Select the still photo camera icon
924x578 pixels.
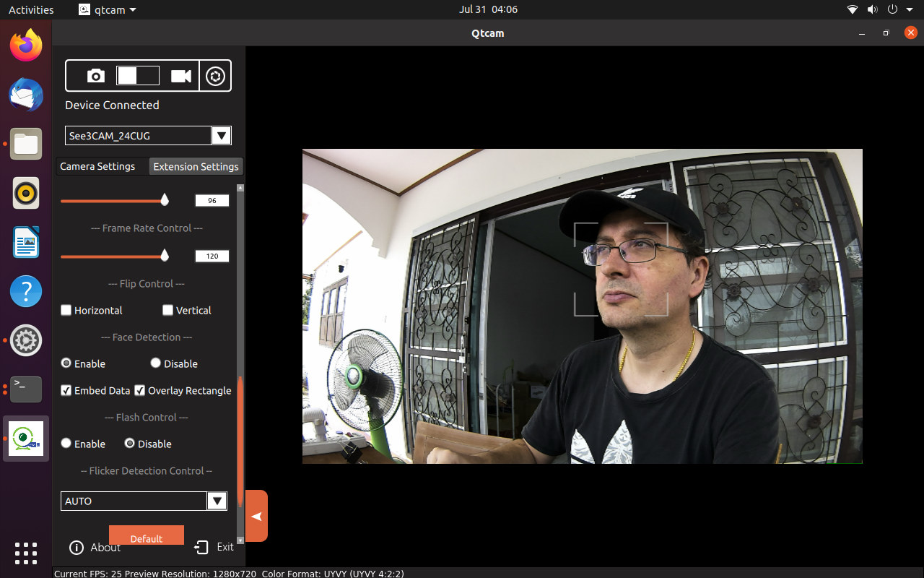[x=95, y=76]
